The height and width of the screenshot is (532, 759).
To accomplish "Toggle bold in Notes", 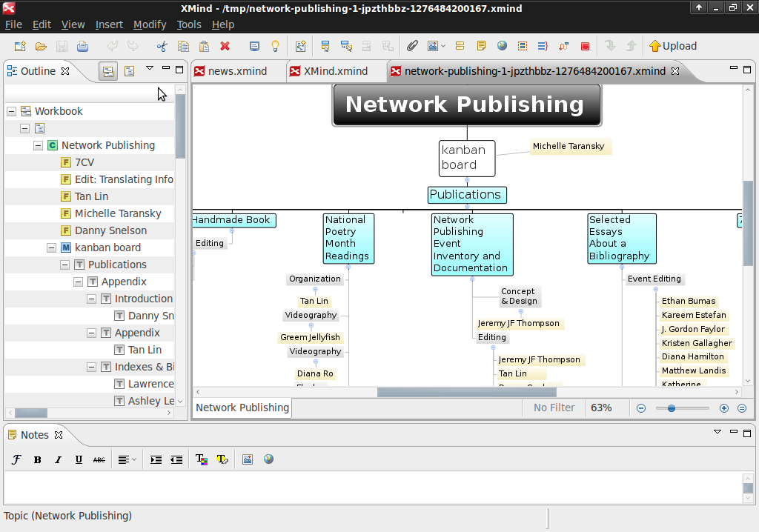I will click(37, 459).
